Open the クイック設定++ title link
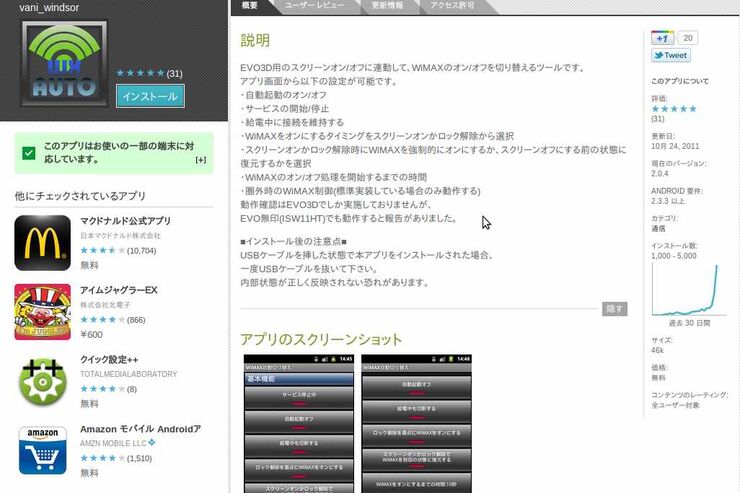The height and width of the screenshot is (493, 740). (x=109, y=359)
